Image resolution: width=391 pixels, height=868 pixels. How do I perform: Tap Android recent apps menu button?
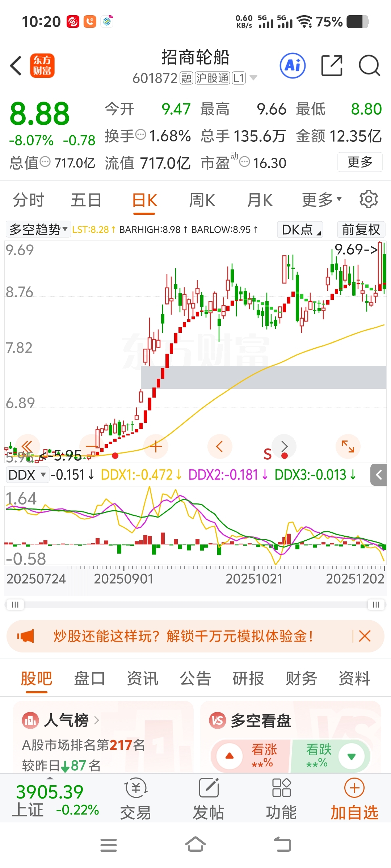pyautogui.click(x=109, y=845)
